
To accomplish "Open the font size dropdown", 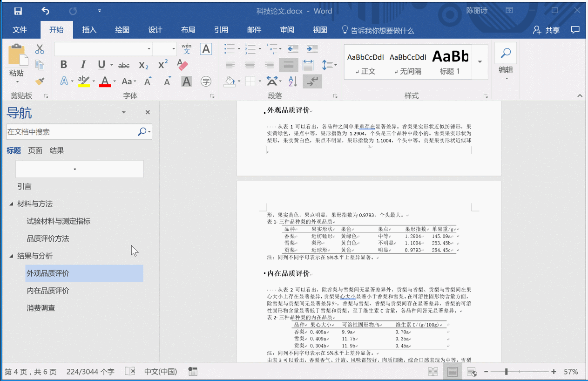I will point(174,49).
